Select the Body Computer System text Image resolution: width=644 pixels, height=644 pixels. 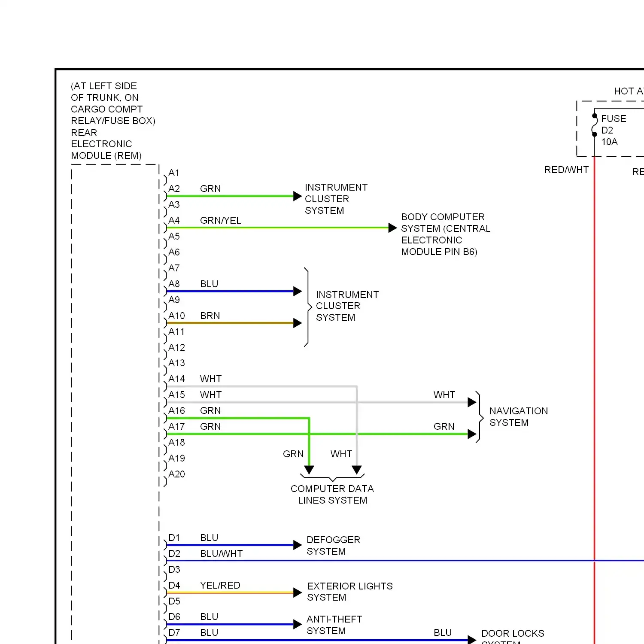(446, 234)
